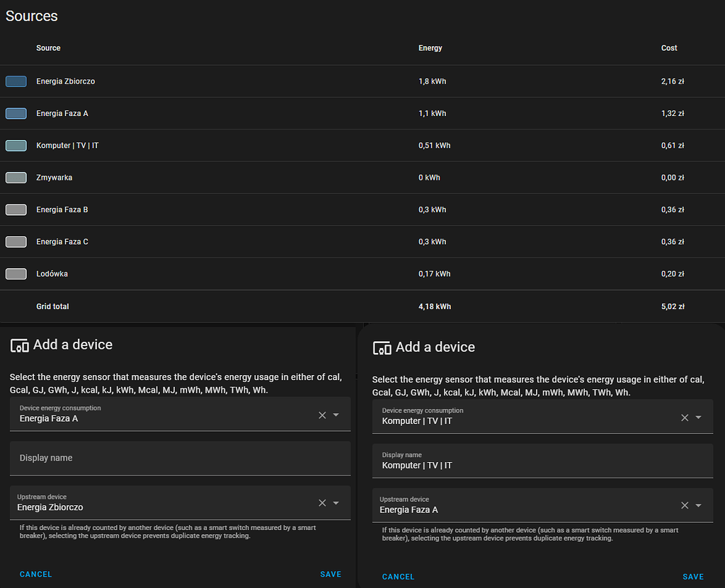Clear the Komputer | TV | IT sensor selection
This screenshot has width=725, height=588.
click(685, 417)
